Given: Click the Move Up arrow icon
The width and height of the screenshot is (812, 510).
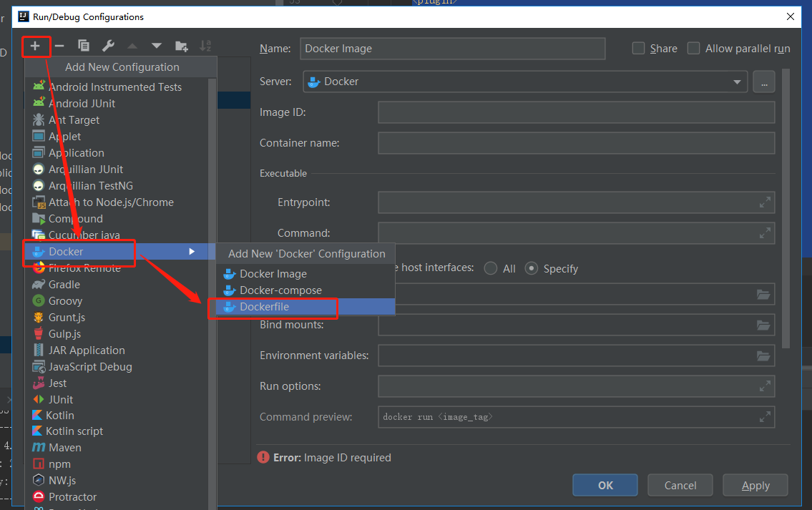Looking at the screenshot, I should pyautogui.click(x=132, y=46).
